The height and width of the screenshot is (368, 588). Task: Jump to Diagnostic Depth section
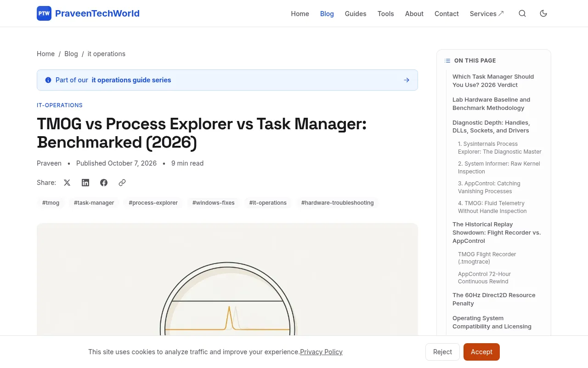pyautogui.click(x=491, y=126)
